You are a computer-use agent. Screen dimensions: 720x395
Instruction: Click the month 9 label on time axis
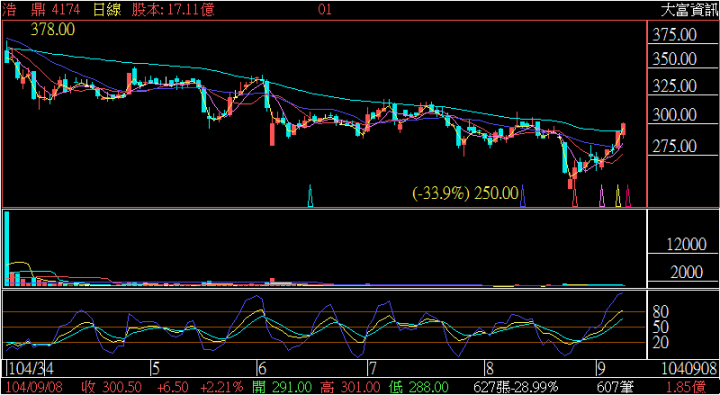[601, 368]
